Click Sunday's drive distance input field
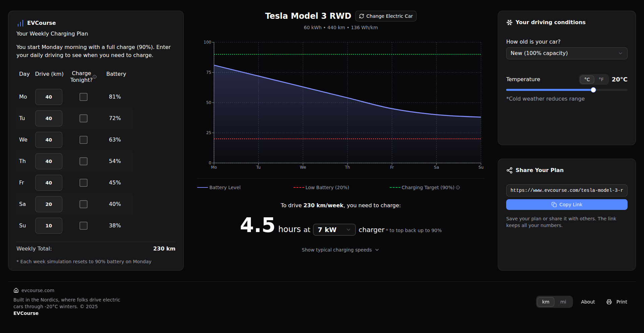The width and height of the screenshot is (644, 333). click(48, 225)
